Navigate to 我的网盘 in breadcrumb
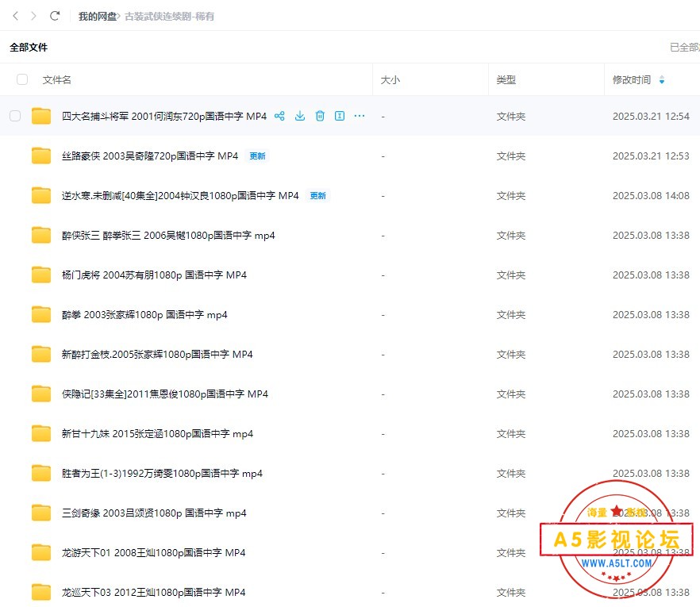This screenshot has height=607, width=700. [x=98, y=17]
